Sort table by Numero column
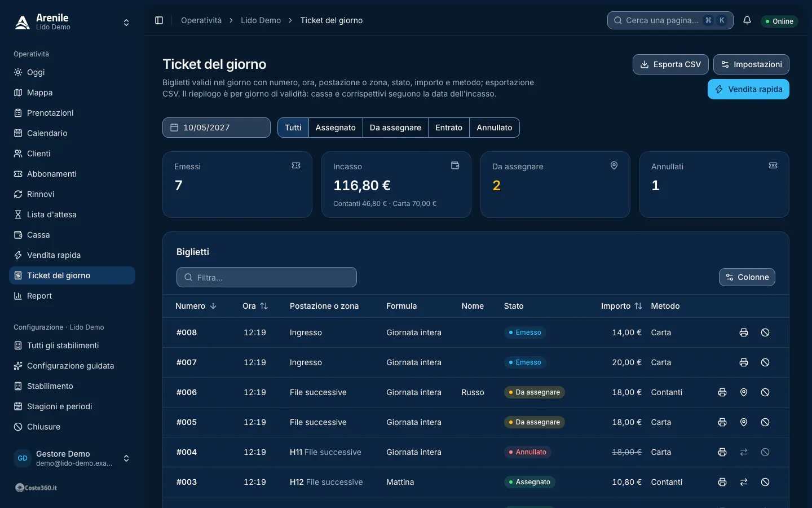812x508 pixels. [196, 306]
